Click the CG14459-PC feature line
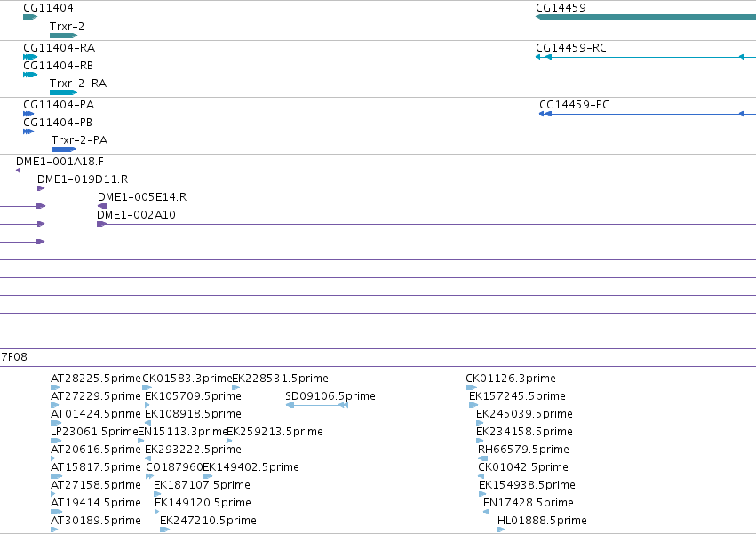The width and height of the screenshot is (756, 534). point(648,114)
